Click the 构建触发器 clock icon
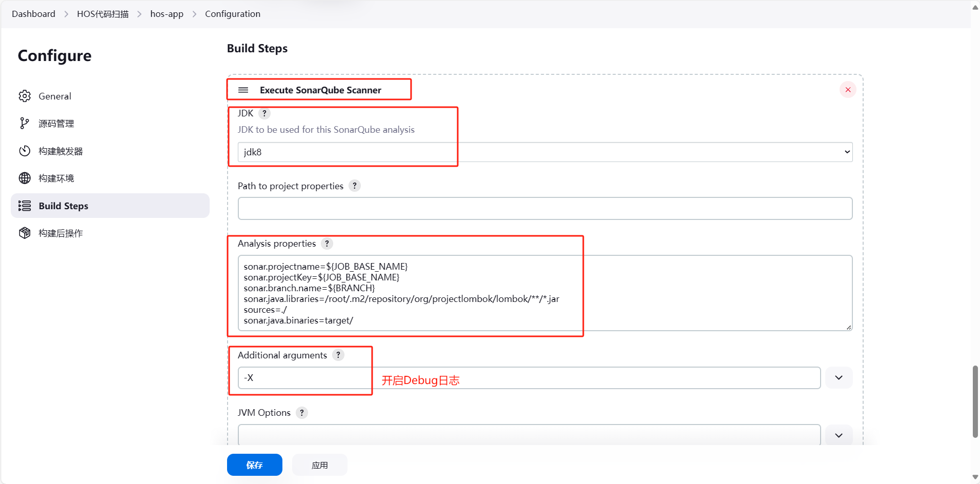The image size is (980, 484). [25, 151]
